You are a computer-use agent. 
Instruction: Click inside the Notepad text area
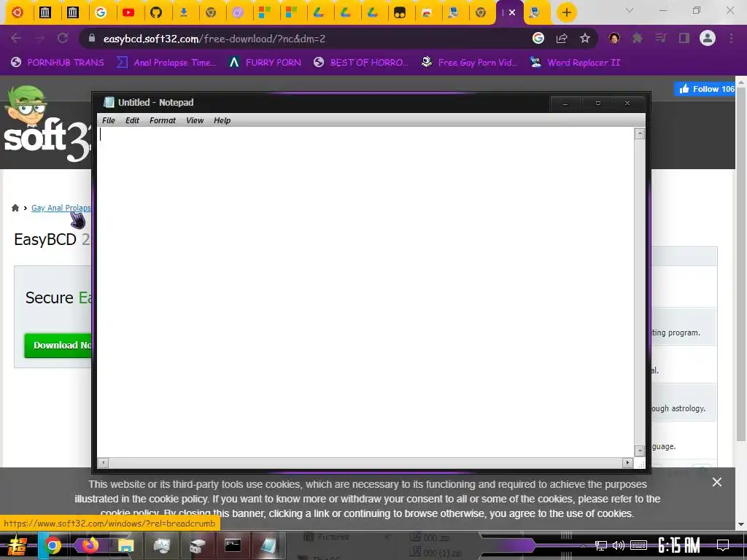365,292
